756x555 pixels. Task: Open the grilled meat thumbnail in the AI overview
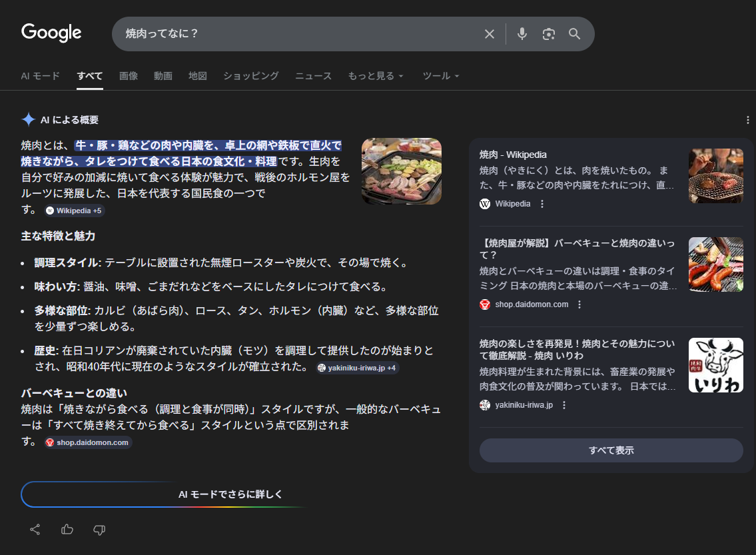click(x=401, y=171)
